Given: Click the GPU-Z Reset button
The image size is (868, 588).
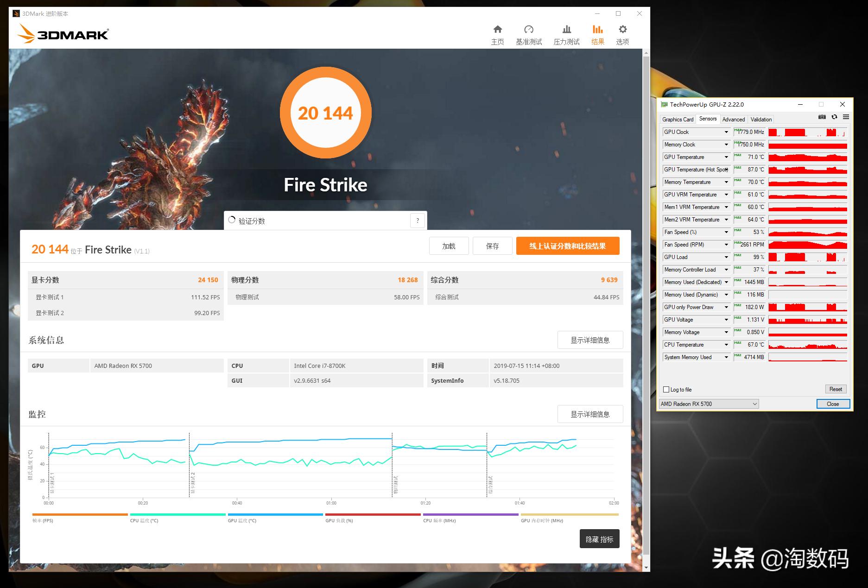Looking at the screenshot, I should (836, 389).
